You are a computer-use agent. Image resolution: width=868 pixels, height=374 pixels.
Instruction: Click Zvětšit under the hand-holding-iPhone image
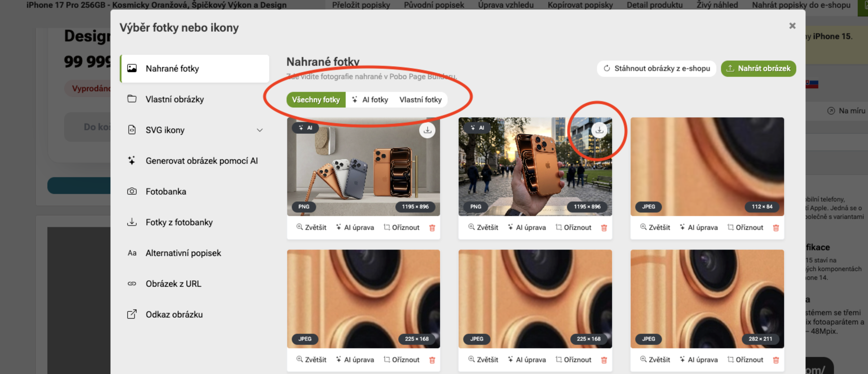tap(483, 227)
